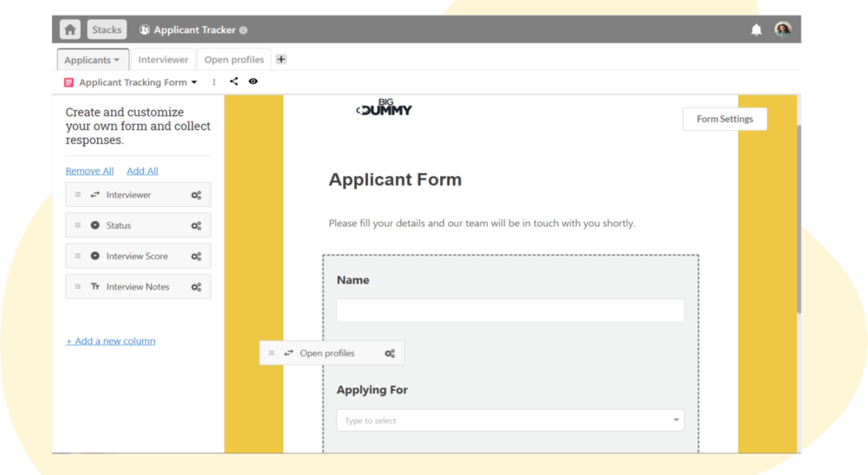Open Form Settings

(x=724, y=119)
